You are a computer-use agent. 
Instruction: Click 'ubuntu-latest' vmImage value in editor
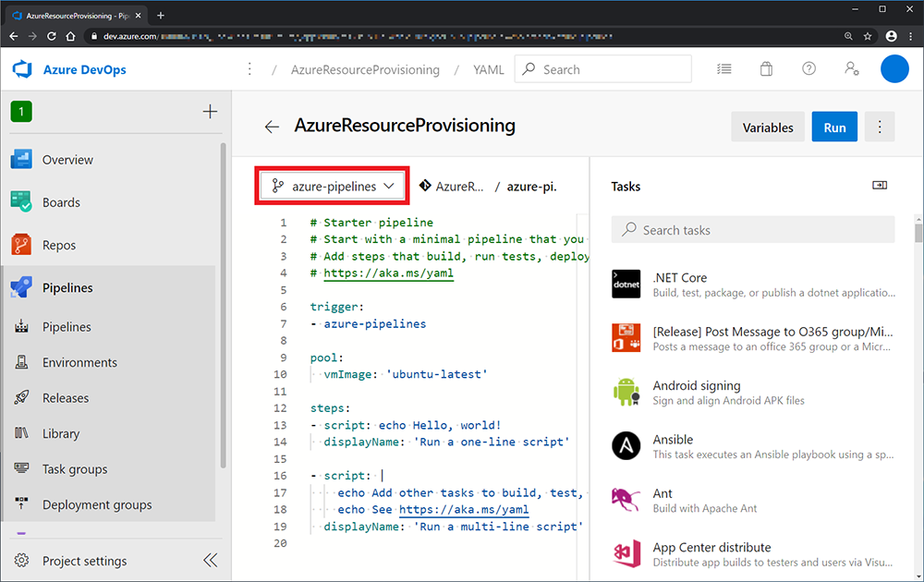tap(437, 375)
